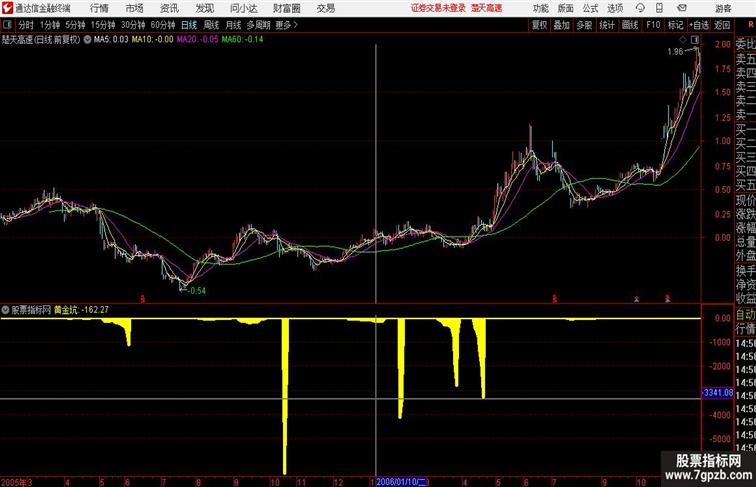Screen dimensions: 756x487
Task: Open the 交易 menu
Action: point(325,8)
